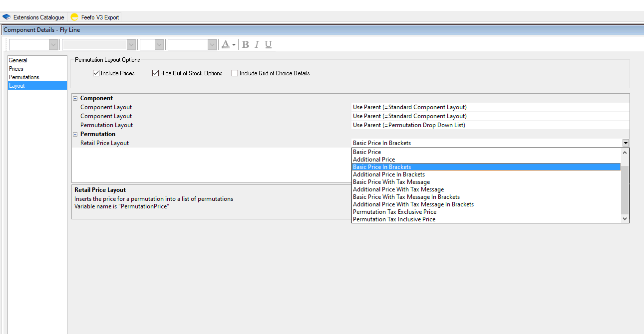Image resolution: width=644 pixels, height=334 pixels.
Task: Switch to the Permutations section
Action: tap(24, 77)
